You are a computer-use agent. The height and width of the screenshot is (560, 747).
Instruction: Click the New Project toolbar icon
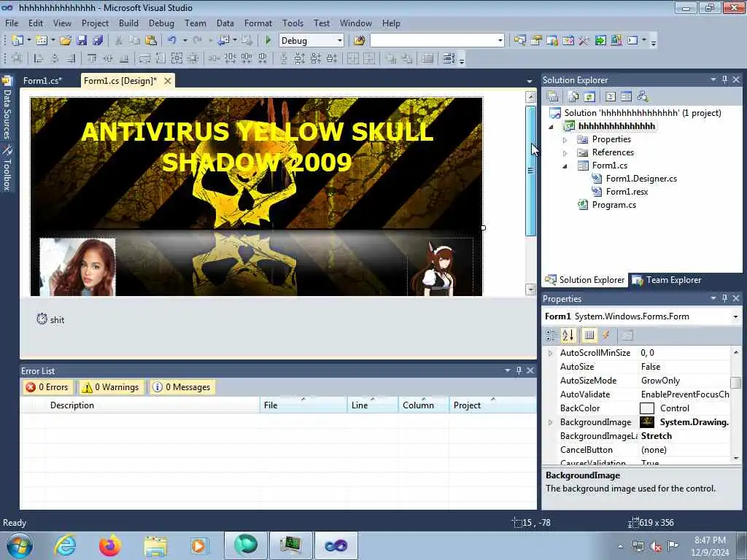[18, 41]
